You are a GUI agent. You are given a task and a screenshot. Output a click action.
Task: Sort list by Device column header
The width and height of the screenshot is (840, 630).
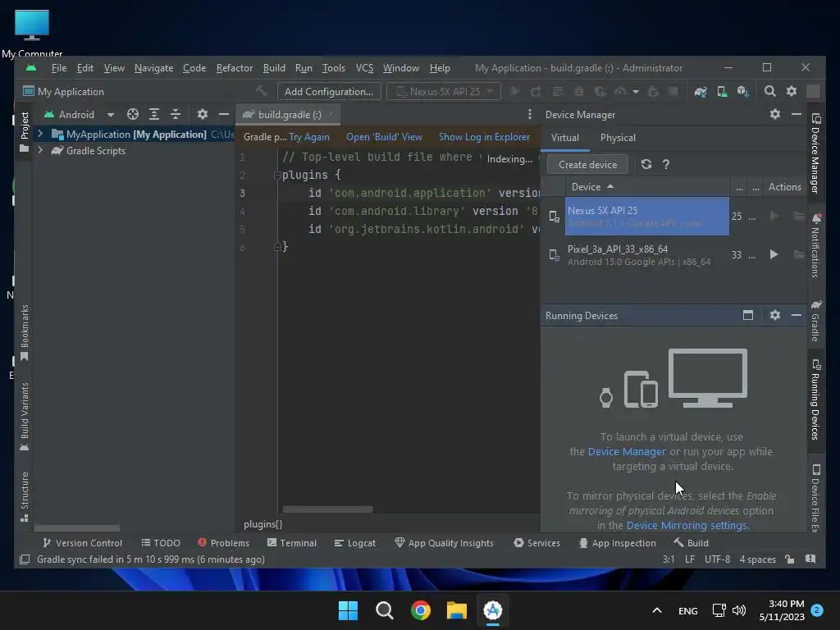pyautogui.click(x=592, y=187)
